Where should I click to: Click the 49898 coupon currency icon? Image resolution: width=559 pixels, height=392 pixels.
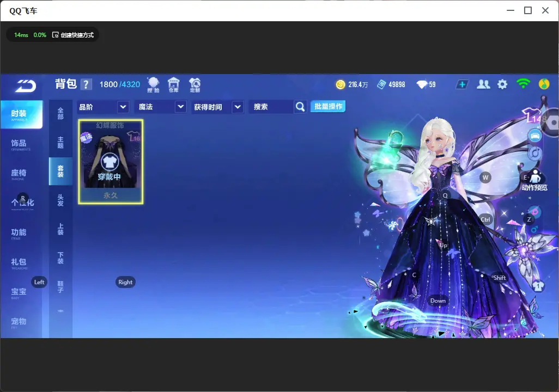coord(381,84)
